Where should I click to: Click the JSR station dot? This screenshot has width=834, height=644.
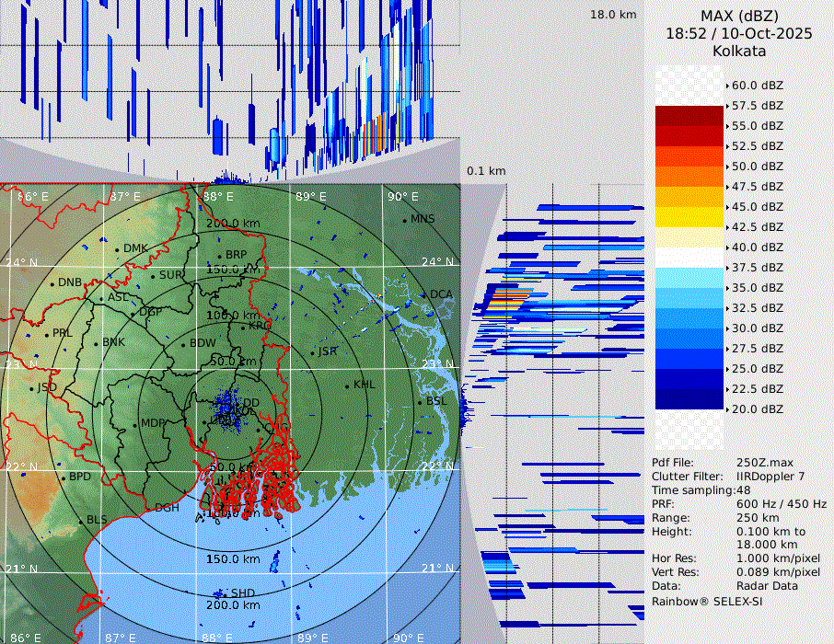click(x=312, y=352)
